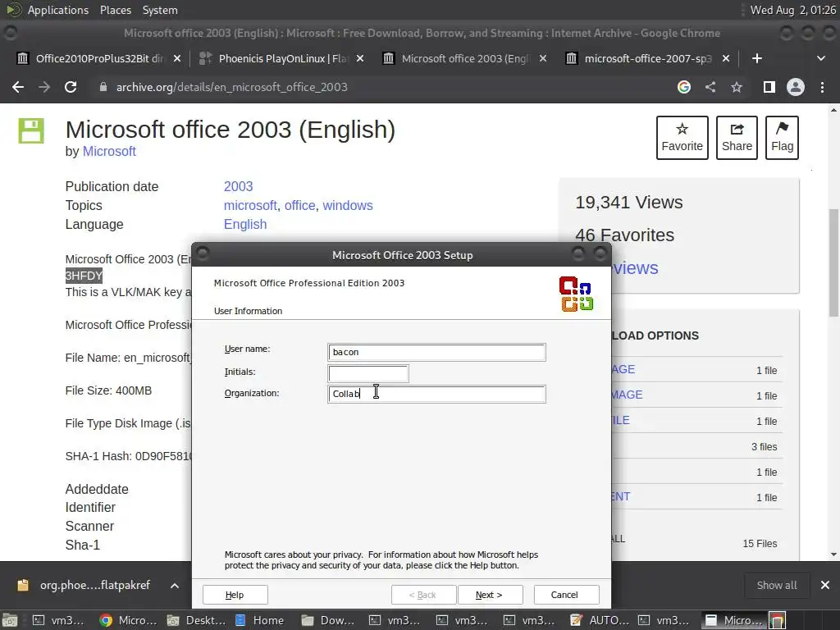Viewport: 840px width, 630px height.
Task: Click the Organization field in Setup
Action: click(436, 395)
